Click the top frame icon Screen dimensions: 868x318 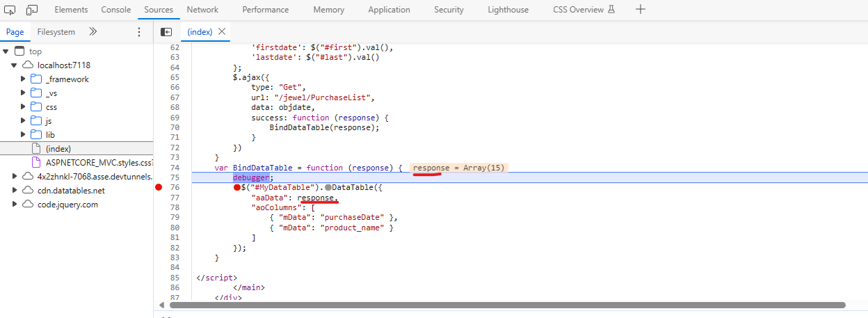point(19,51)
